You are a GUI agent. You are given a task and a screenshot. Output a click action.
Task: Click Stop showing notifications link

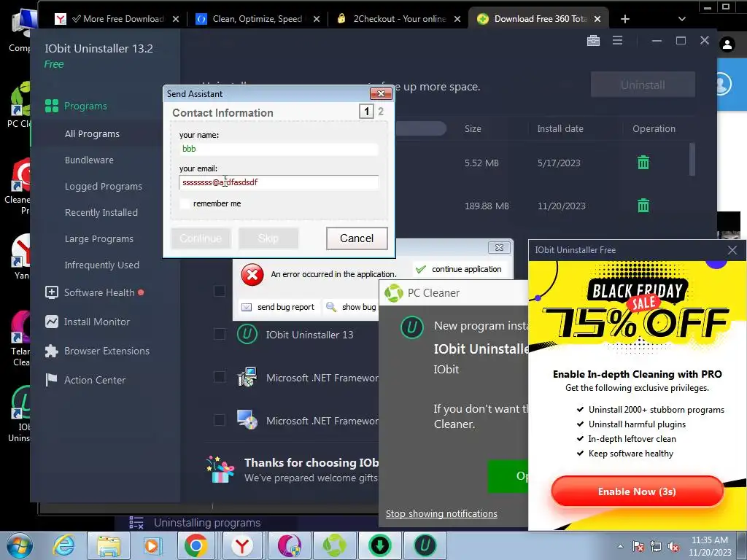click(441, 514)
